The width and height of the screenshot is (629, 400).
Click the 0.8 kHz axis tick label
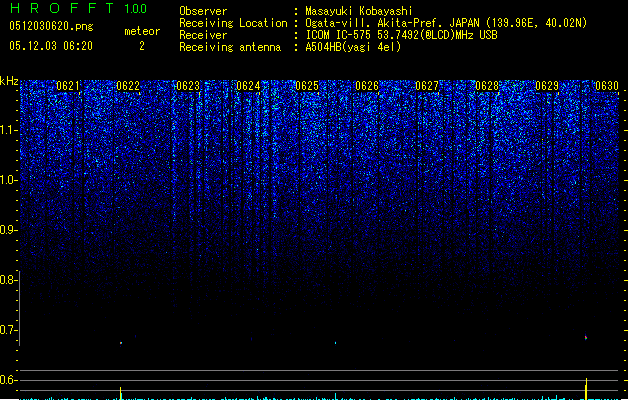pos(9,280)
